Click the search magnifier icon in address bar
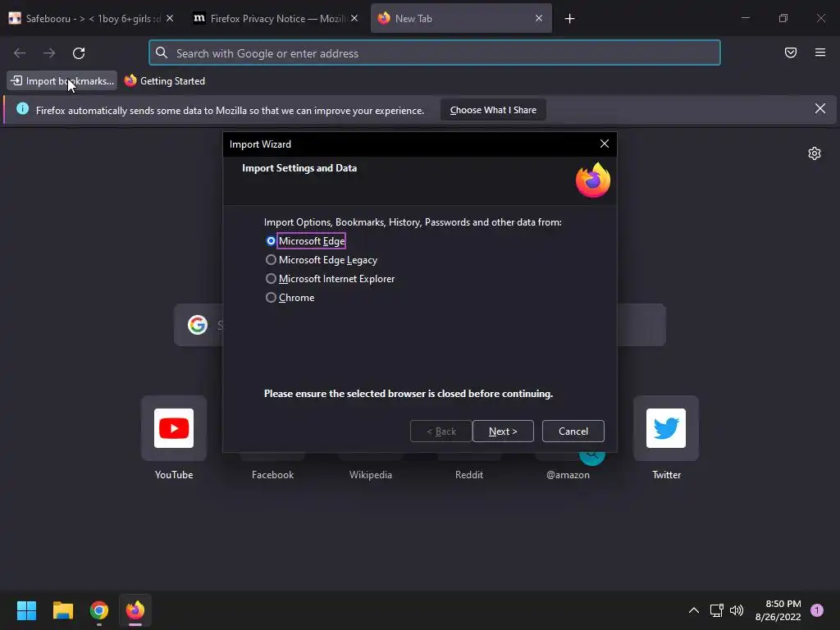The width and height of the screenshot is (840, 630). click(162, 52)
